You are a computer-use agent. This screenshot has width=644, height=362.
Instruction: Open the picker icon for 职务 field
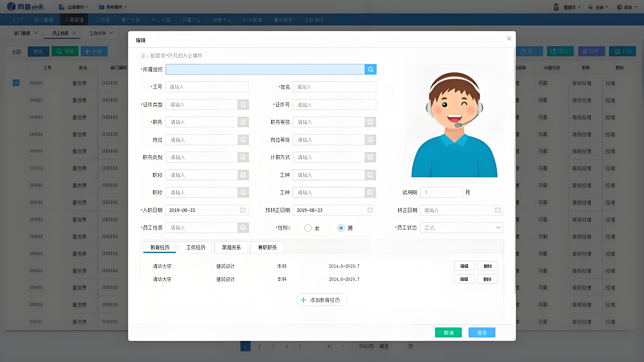(x=243, y=122)
